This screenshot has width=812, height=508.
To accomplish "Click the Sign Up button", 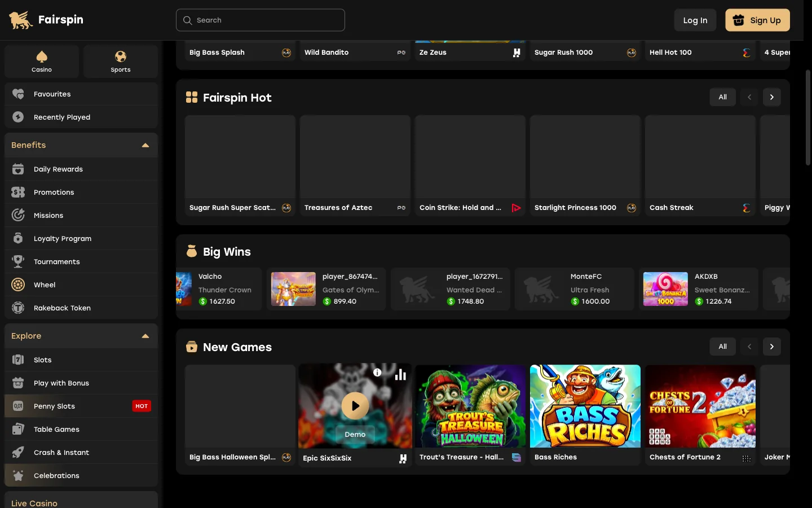I will point(757,20).
